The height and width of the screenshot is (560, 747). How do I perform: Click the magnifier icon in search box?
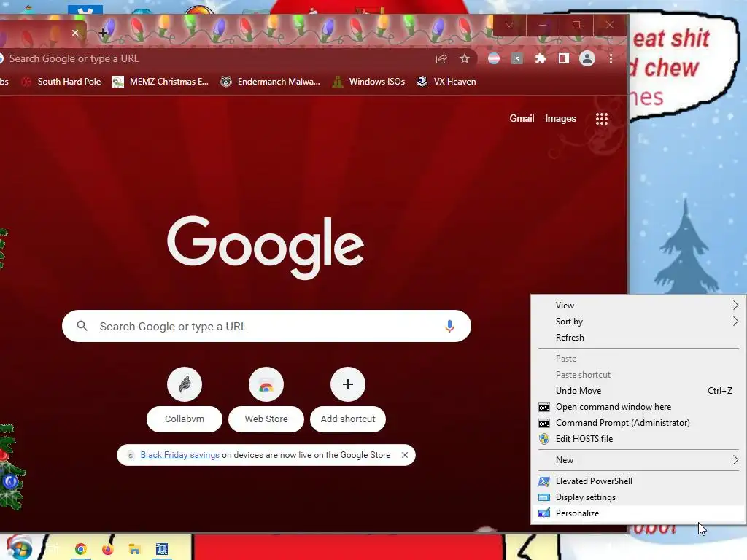point(82,326)
